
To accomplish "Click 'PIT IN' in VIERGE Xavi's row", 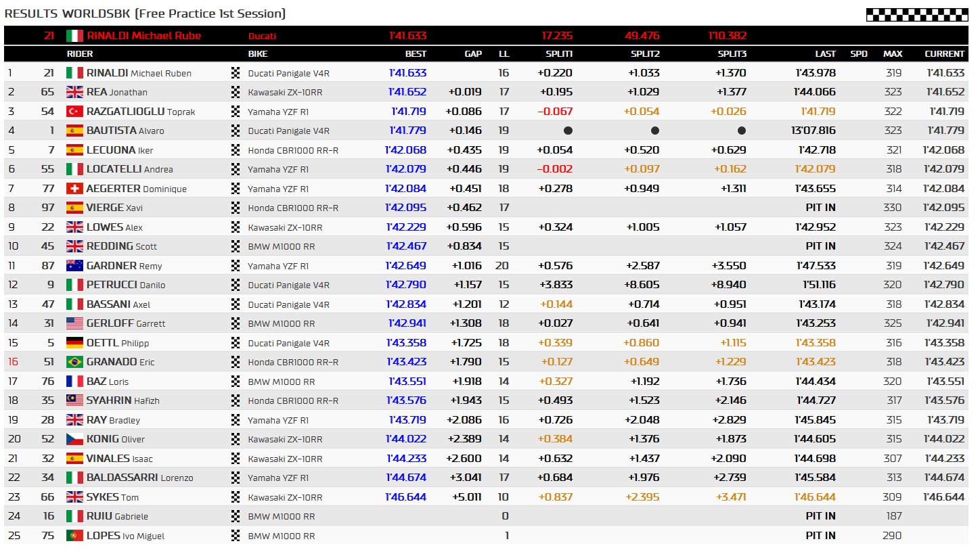I will pos(820,208).
